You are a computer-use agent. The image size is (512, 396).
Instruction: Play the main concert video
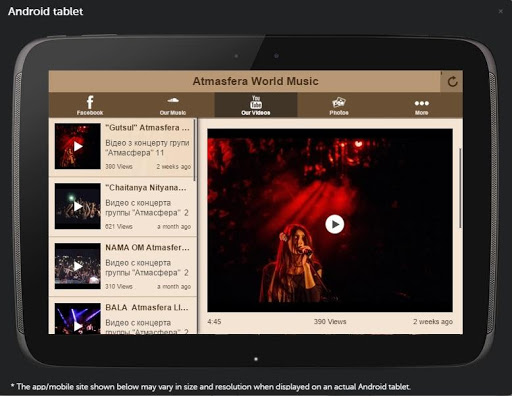[x=335, y=224]
